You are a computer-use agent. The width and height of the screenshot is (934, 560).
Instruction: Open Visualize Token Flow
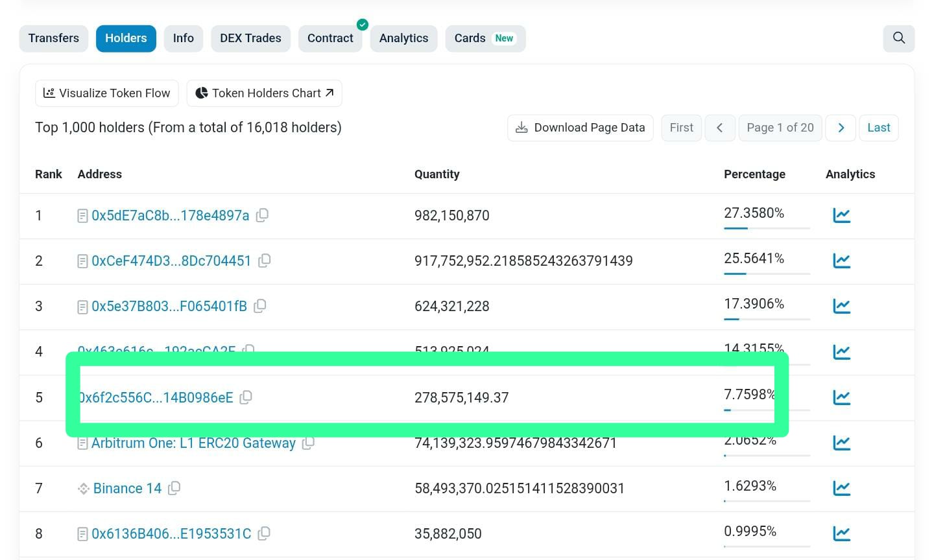pyautogui.click(x=107, y=93)
